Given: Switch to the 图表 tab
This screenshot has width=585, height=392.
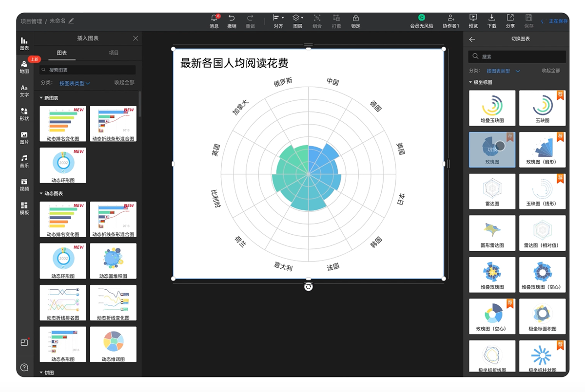Looking at the screenshot, I should tap(62, 53).
